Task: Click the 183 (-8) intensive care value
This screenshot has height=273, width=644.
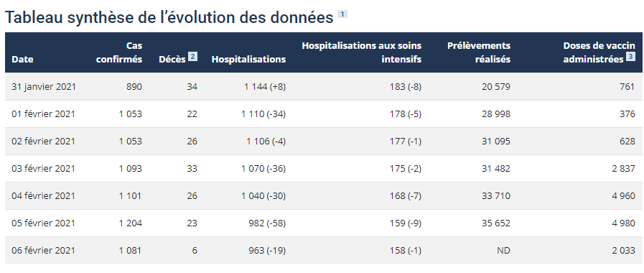Action: point(406,87)
